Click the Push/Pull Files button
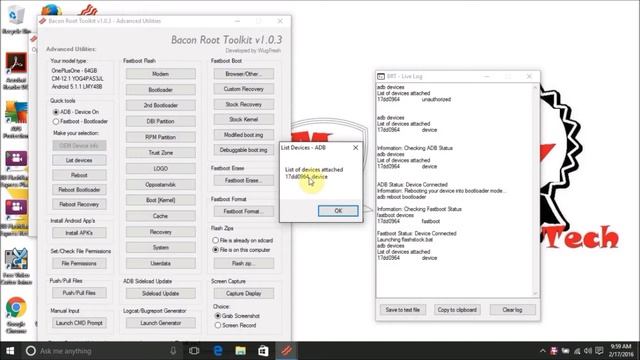Image resolution: width=640 pixels, height=360 pixels. click(79, 293)
